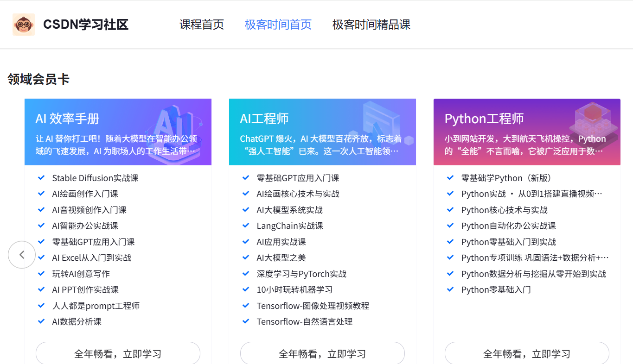Image resolution: width=633 pixels, height=364 pixels.
Task: Open the AI Excel从入门到实战 course
Action: tap(92, 257)
